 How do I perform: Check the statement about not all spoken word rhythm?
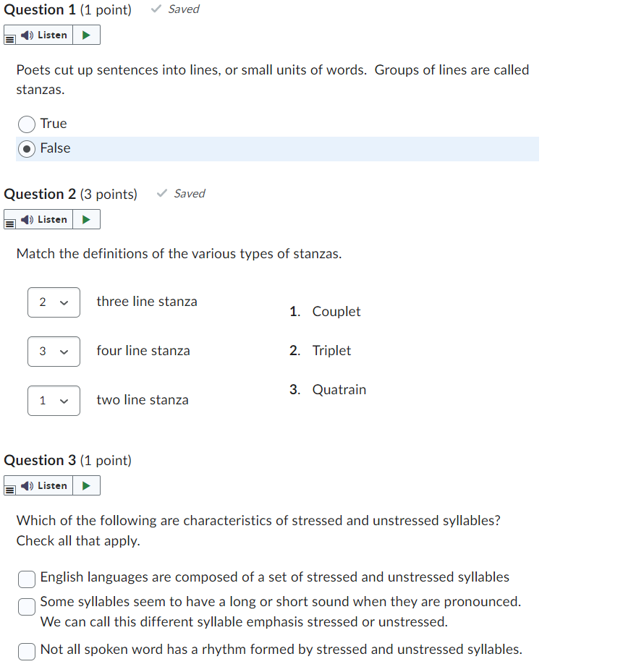click(26, 652)
